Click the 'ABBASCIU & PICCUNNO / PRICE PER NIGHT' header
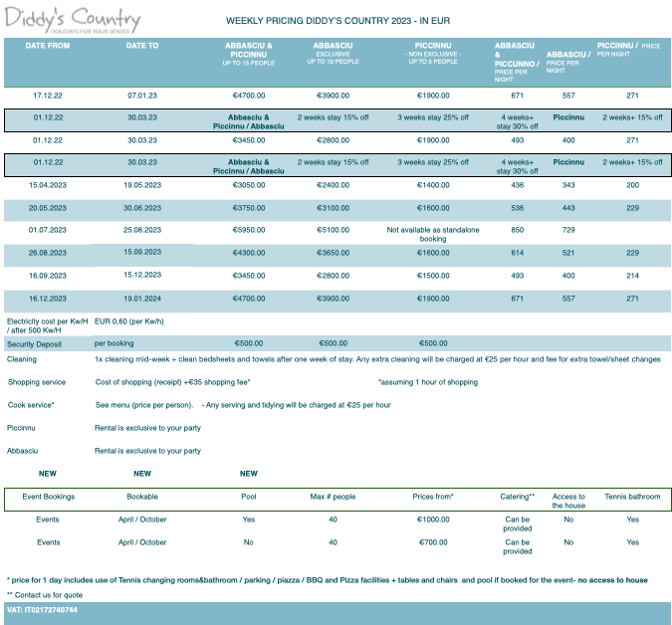672x625 pixels. click(x=517, y=62)
